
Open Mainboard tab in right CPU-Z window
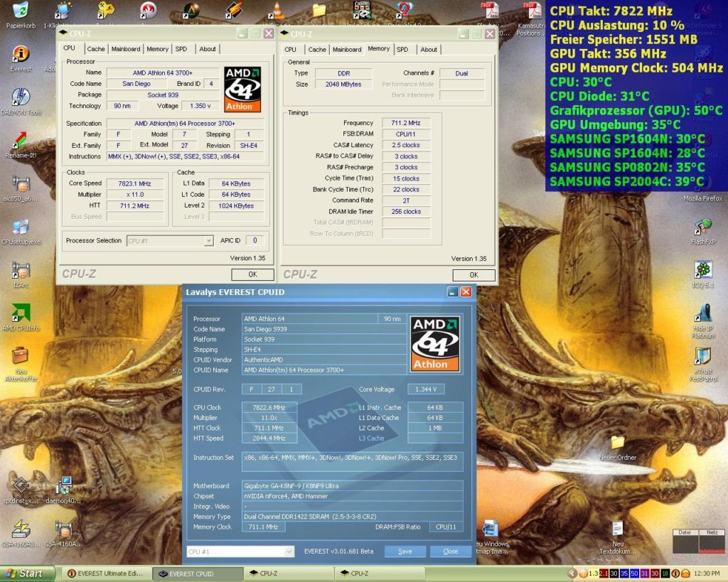coord(347,50)
